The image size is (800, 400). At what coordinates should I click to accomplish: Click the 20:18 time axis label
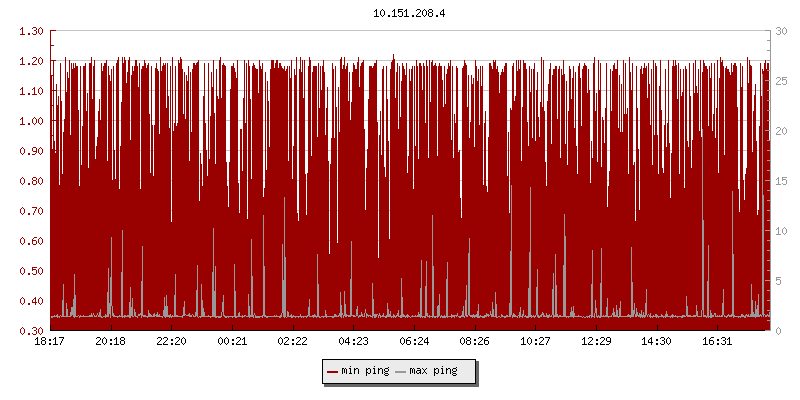click(110, 342)
